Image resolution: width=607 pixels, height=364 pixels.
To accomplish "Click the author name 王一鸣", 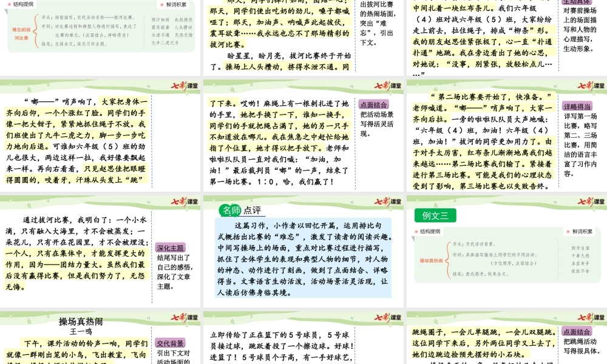I will click(81, 331).
